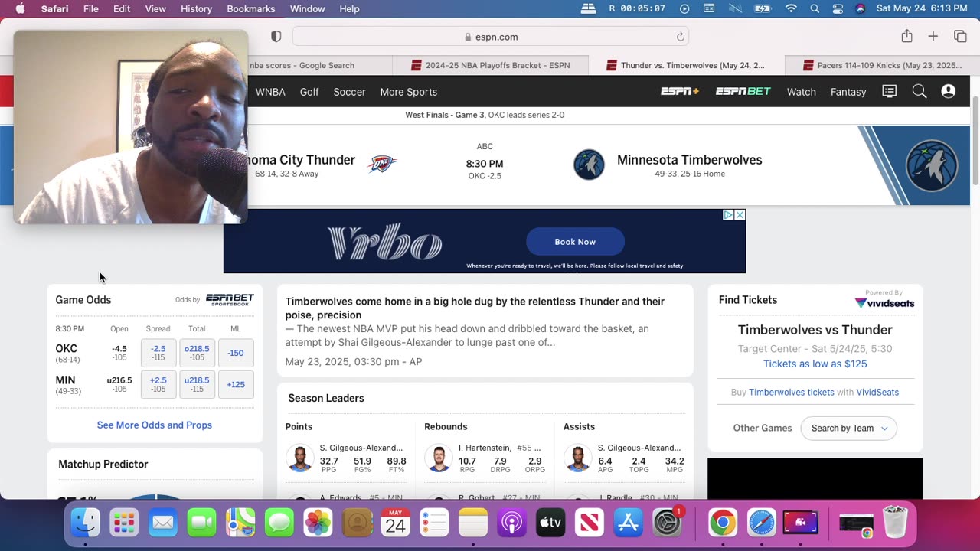Open ESPN scores list icon
Viewport: 980px width, 551px height.
(889, 91)
